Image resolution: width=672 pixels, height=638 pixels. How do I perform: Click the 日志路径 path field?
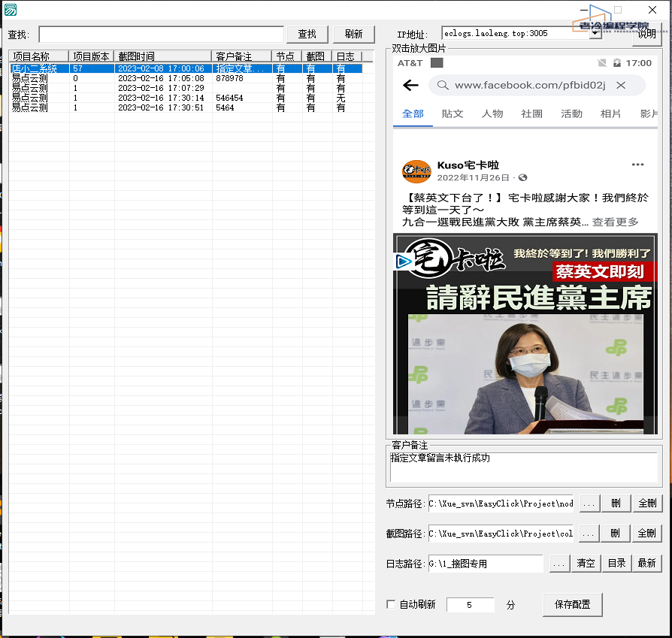pyautogui.click(x=486, y=564)
